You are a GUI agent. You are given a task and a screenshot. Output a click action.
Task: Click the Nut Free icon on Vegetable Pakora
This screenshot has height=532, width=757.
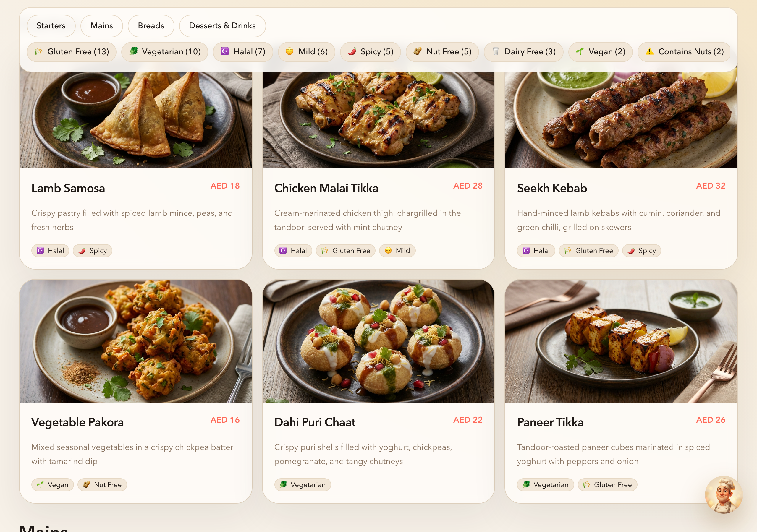click(86, 484)
